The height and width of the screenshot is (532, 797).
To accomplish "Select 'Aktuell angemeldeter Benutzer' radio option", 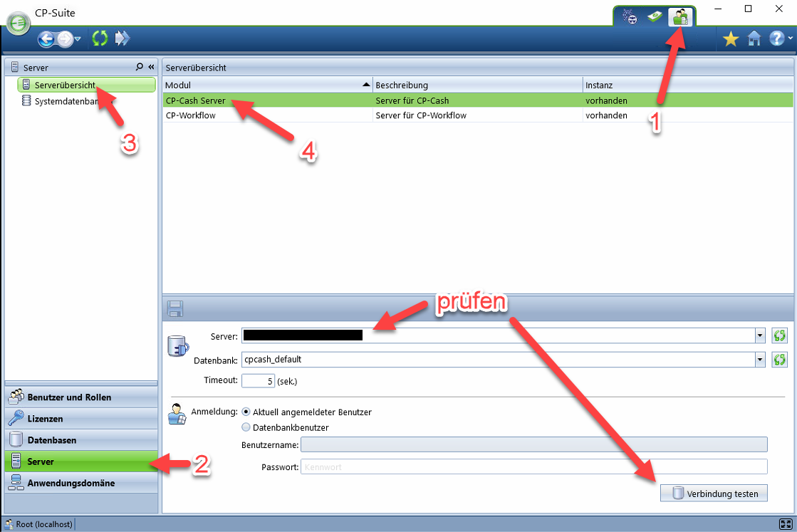I will tap(246, 412).
